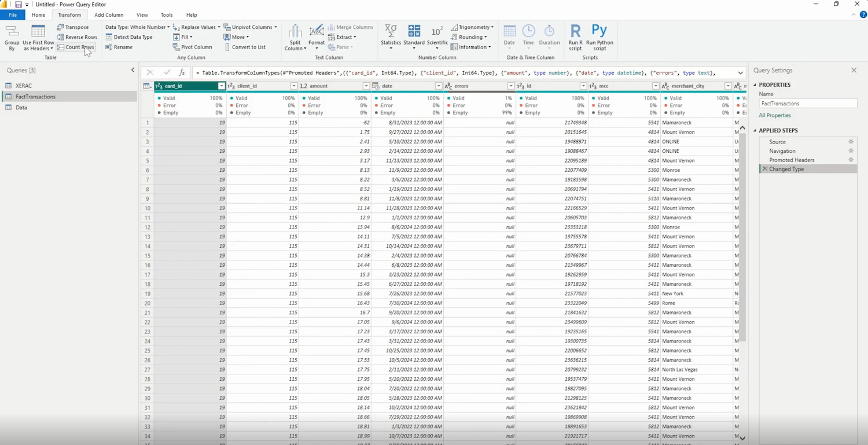
Task: Click the Merge Columns tool
Action: (x=351, y=27)
